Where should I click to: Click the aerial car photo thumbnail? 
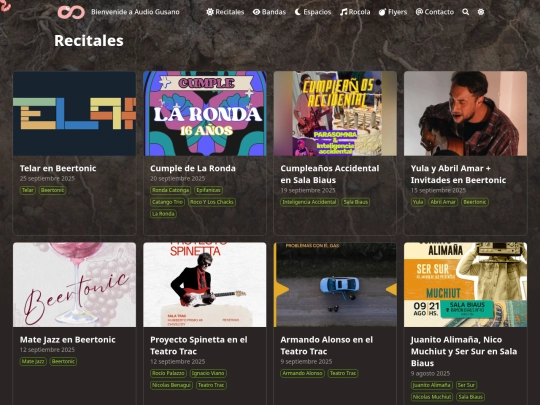pyautogui.click(x=335, y=285)
